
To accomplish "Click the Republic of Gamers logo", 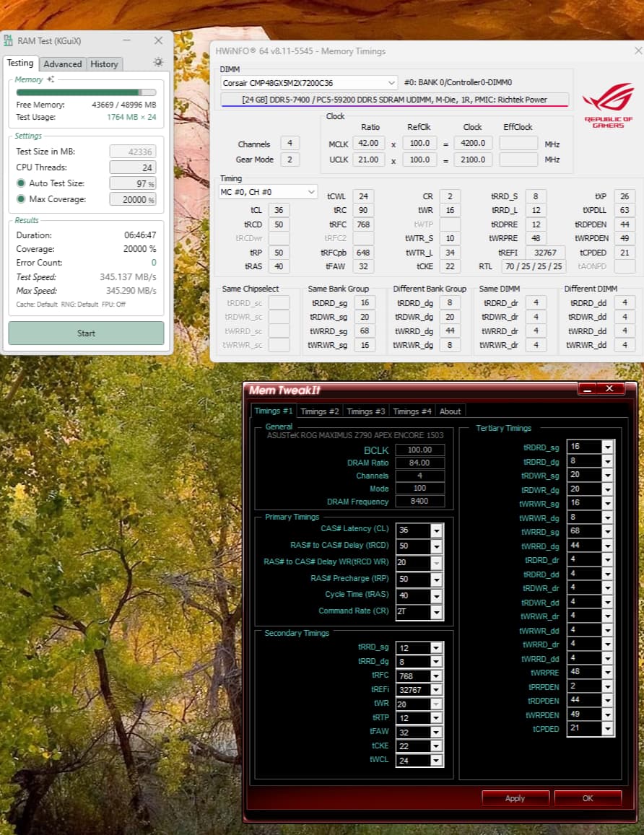I will (608, 107).
